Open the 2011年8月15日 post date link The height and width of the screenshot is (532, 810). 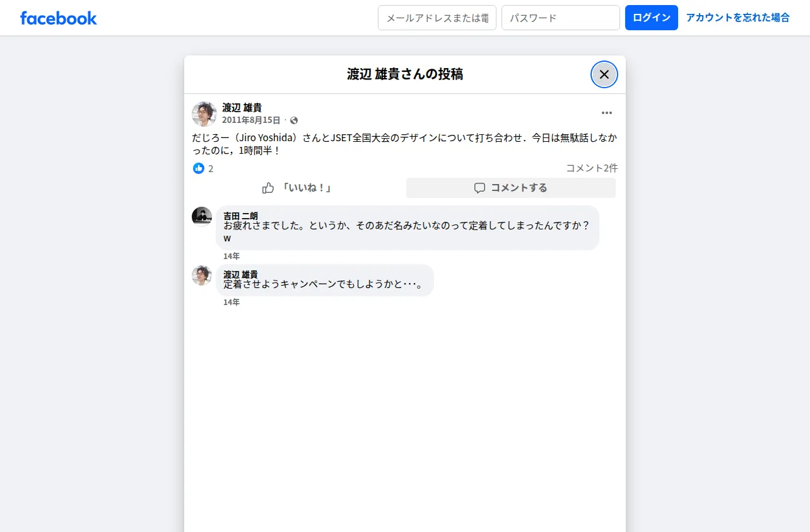click(x=251, y=120)
